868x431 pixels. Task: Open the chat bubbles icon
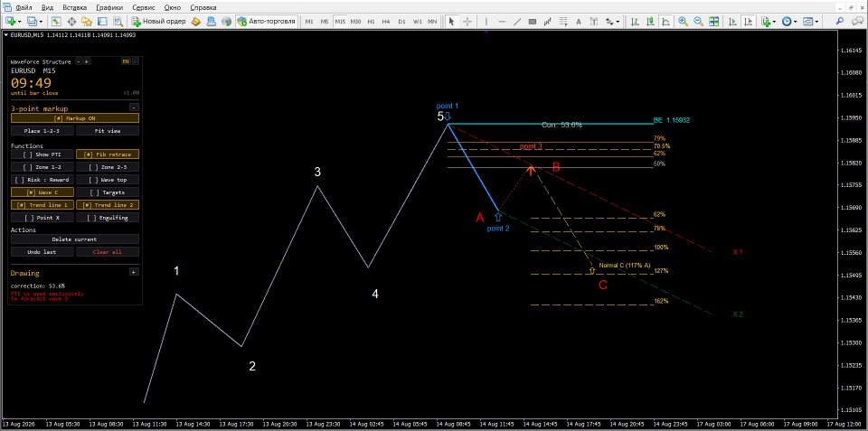(x=855, y=21)
